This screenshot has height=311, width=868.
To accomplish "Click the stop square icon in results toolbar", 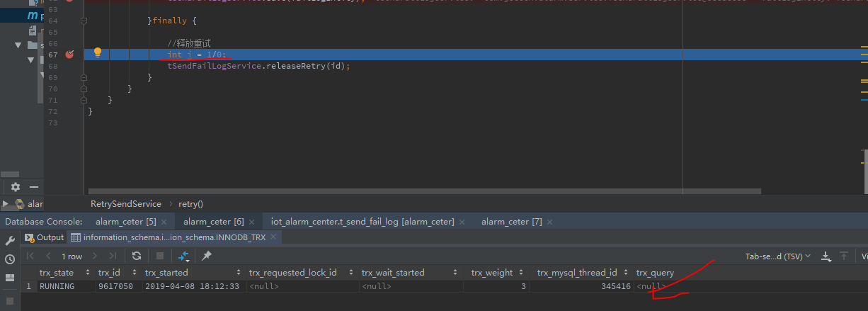I will tap(160, 256).
